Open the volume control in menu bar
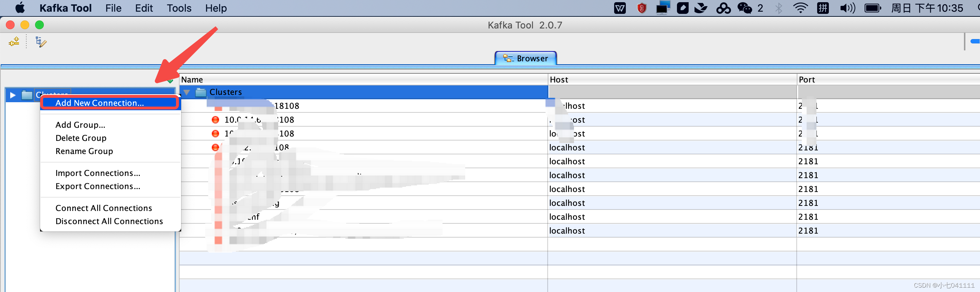The height and width of the screenshot is (292, 980). point(847,8)
